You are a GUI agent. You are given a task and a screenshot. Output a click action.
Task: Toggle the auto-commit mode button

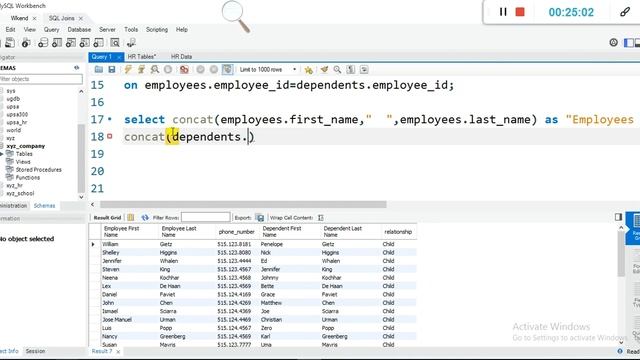(x=227, y=69)
